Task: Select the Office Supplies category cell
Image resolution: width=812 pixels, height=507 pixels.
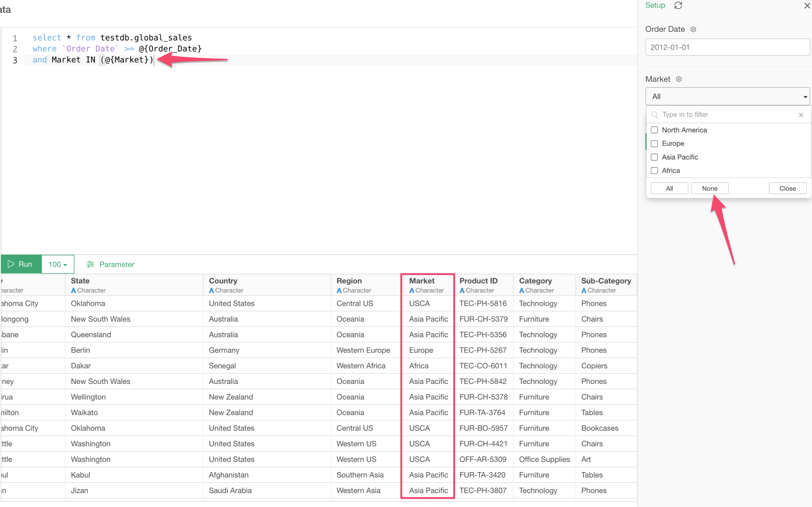Action: point(544,459)
